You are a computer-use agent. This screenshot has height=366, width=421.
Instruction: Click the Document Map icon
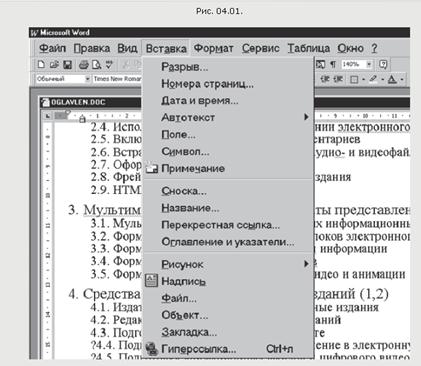click(320, 64)
